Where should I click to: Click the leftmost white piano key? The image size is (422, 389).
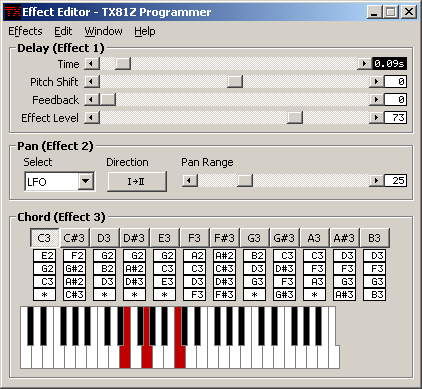tap(26, 357)
